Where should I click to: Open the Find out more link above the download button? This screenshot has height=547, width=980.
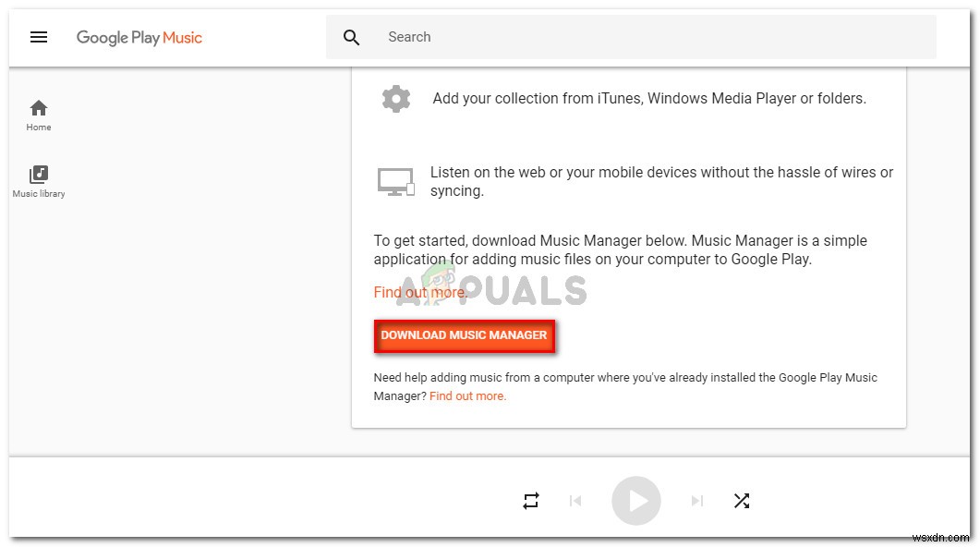coord(420,292)
